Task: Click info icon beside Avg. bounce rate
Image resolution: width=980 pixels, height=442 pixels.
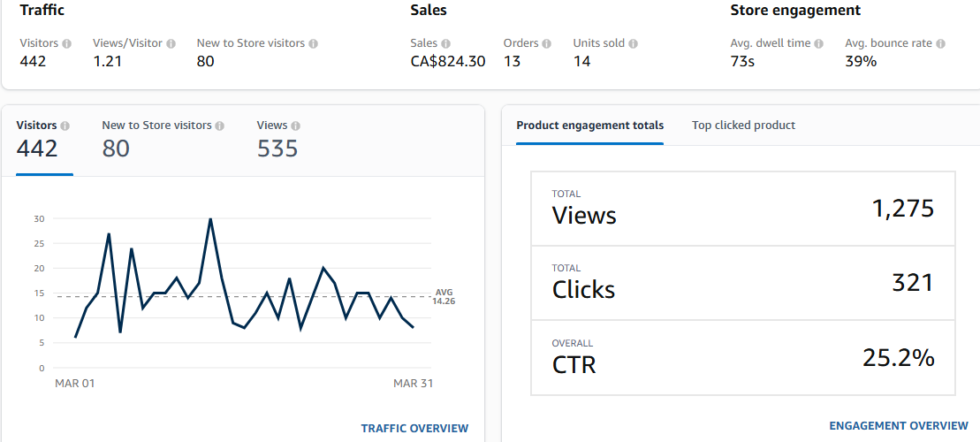Action: click(x=940, y=44)
